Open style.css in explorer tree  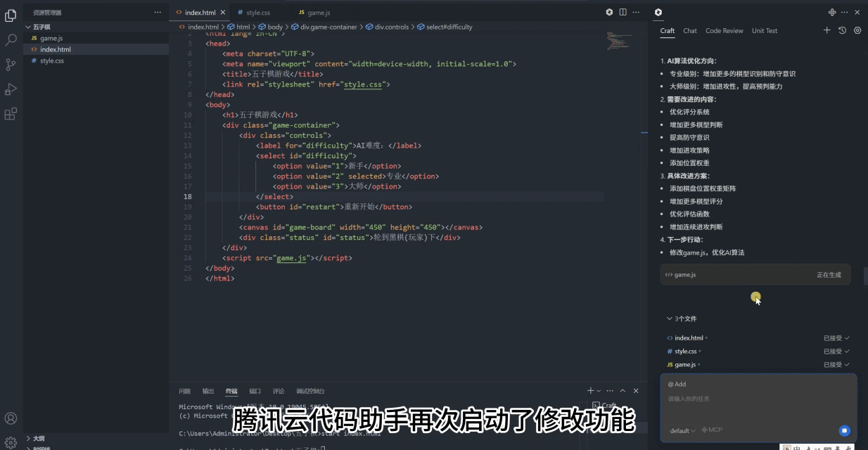point(96,60)
